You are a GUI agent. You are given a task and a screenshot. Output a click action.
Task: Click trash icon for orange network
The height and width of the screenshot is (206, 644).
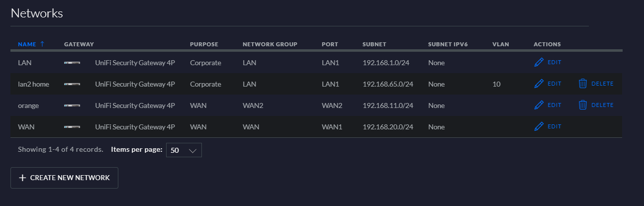tap(583, 105)
